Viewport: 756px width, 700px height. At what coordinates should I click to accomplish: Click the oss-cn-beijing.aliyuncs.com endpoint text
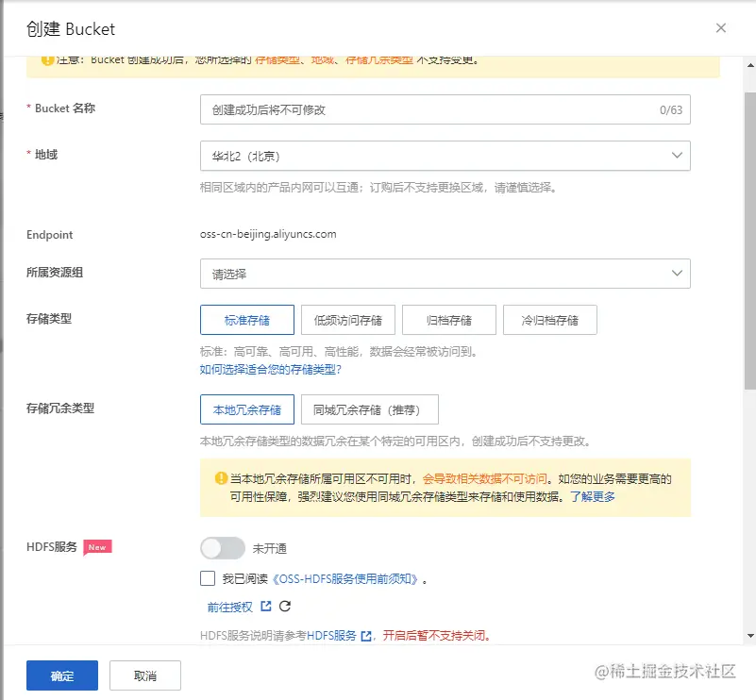[268, 234]
